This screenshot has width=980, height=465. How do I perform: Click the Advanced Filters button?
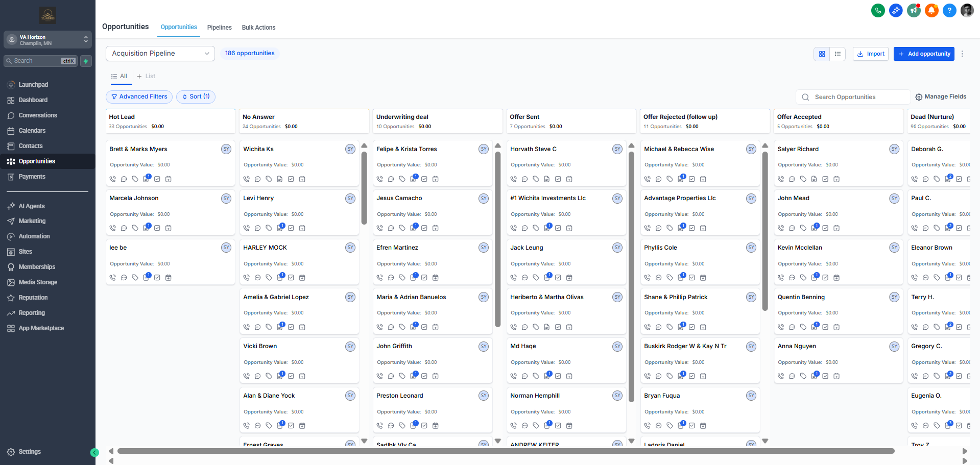point(139,96)
